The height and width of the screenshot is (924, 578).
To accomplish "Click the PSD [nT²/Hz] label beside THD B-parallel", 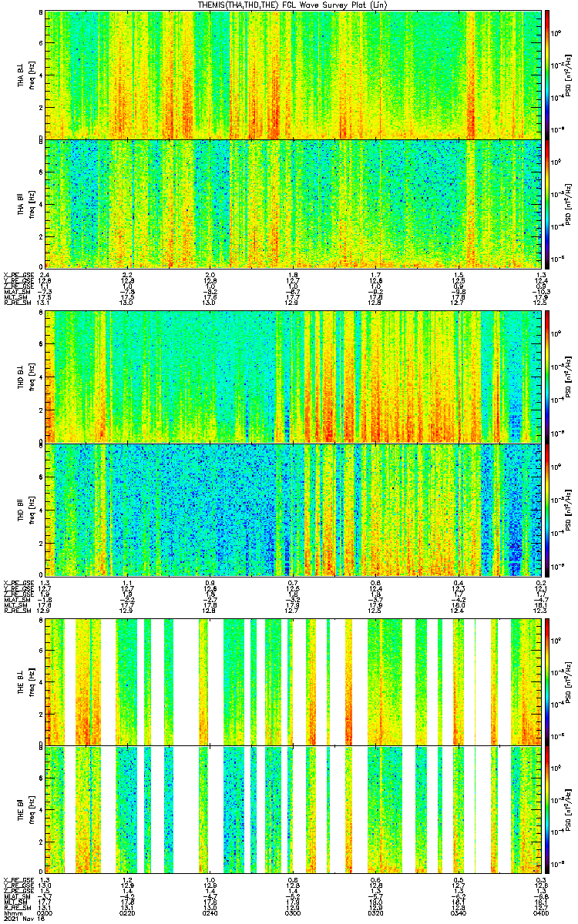I will coord(570,509).
